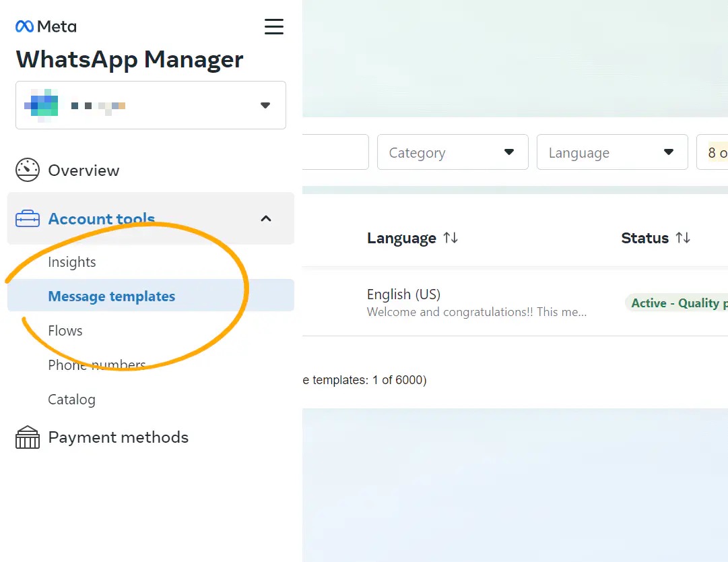
Task: Navigate to Payment methods
Action: (x=119, y=437)
